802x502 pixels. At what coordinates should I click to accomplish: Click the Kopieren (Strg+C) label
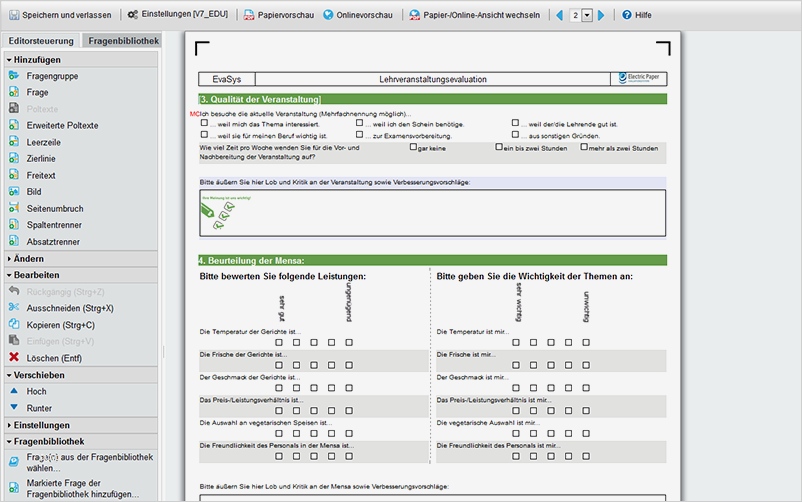coord(60,325)
